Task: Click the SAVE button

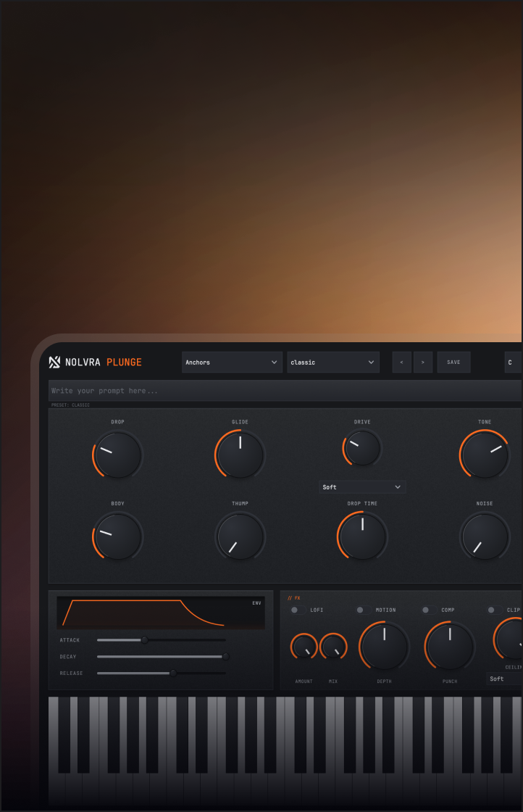Action: click(x=453, y=362)
